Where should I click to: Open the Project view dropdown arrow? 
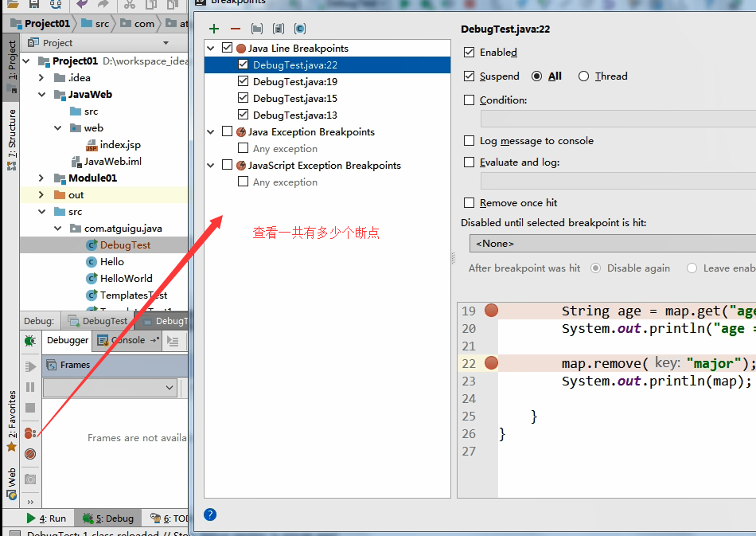coord(166,43)
